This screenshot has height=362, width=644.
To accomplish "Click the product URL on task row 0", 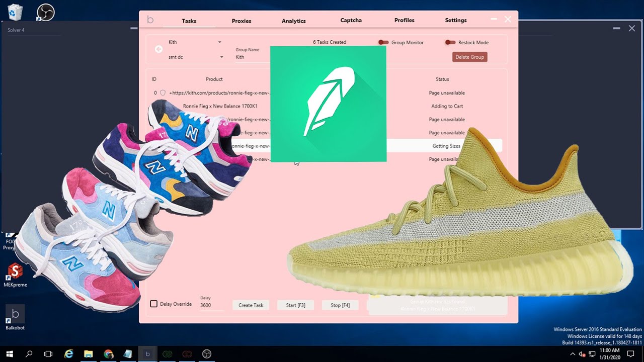I will click(220, 93).
